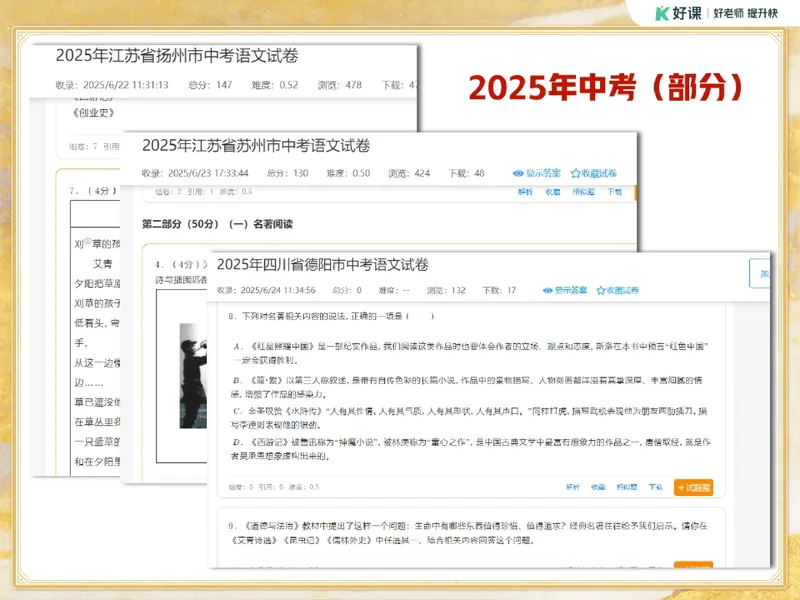The width and height of the screenshot is (800, 600).
Task: Click Yangzhou question label 7.（4分）
Action: tap(93, 191)
